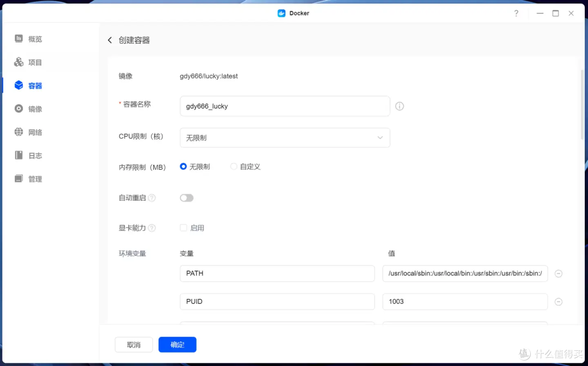Click the 镜像 disc icon in sidebar
The height and width of the screenshot is (366, 588).
pos(19,109)
